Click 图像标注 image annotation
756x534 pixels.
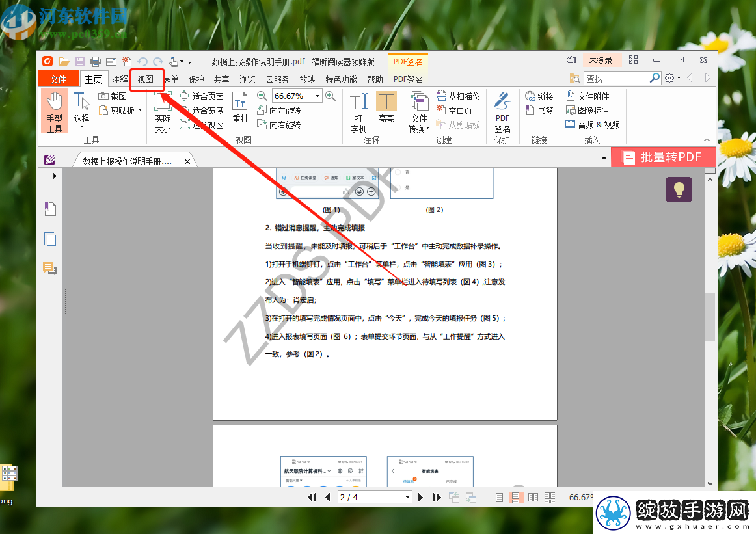point(587,111)
